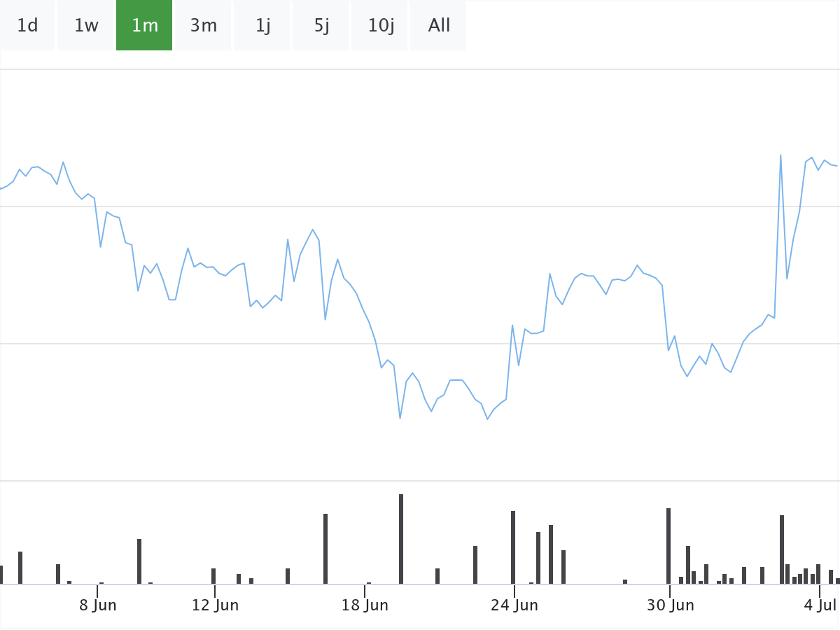Screen dimensions: 840x630
Task: Click the 24 Jun axis label
Action: pos(514,605)
